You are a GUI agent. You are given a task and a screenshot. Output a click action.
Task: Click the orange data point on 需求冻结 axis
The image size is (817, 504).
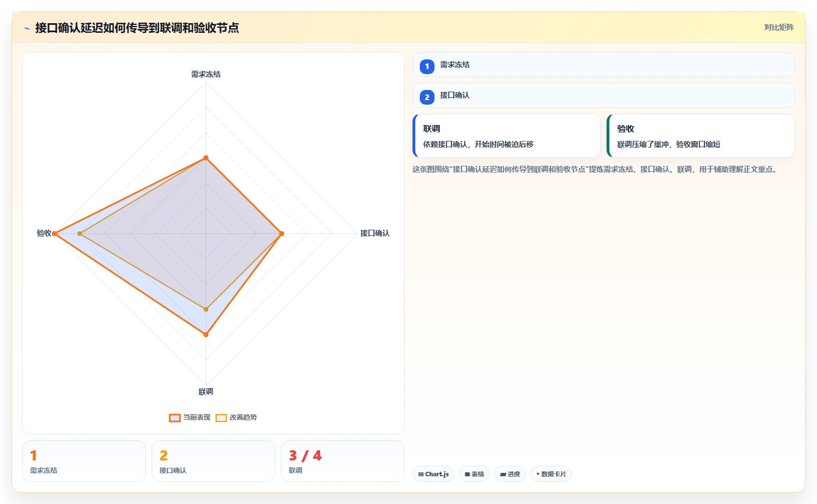point(206,158)
